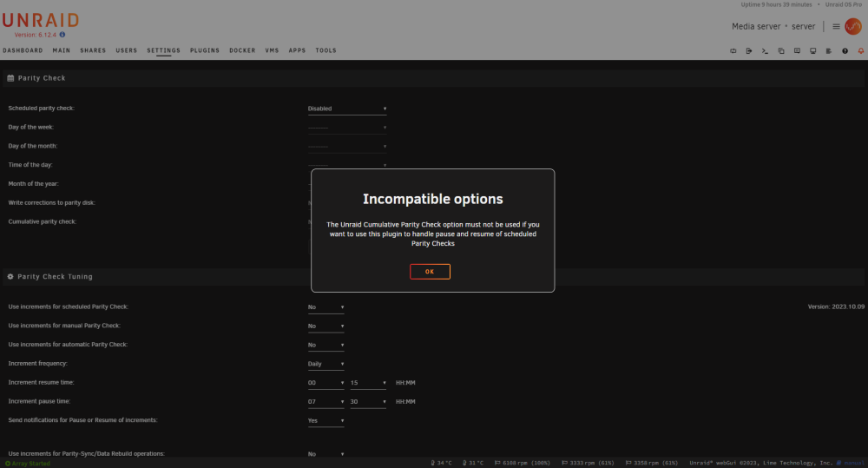868x468 pixels.
Task: Click the Parity Check Tuning section title
Action: tap(55, 276)
